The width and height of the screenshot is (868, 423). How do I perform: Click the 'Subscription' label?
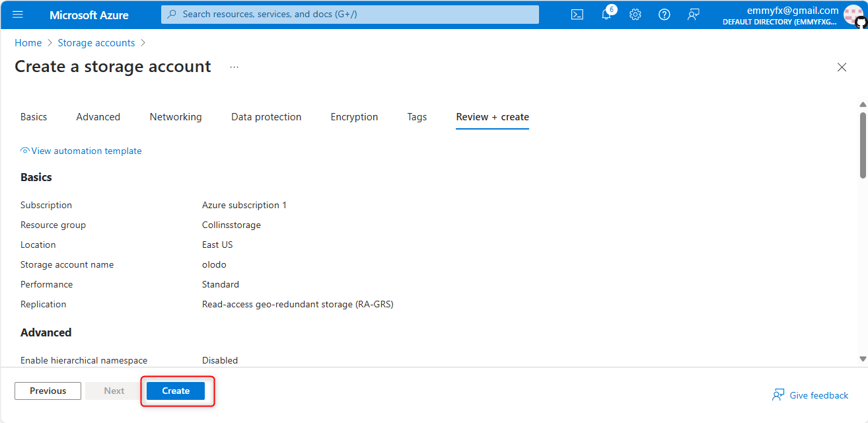click(x=46, y=205)
